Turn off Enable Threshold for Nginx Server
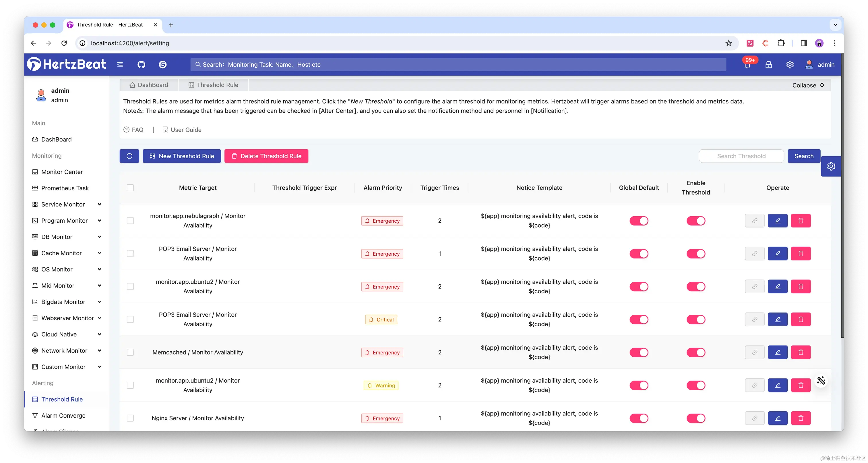This screenshot has width=868, height=463. click(x=695, y=418)
